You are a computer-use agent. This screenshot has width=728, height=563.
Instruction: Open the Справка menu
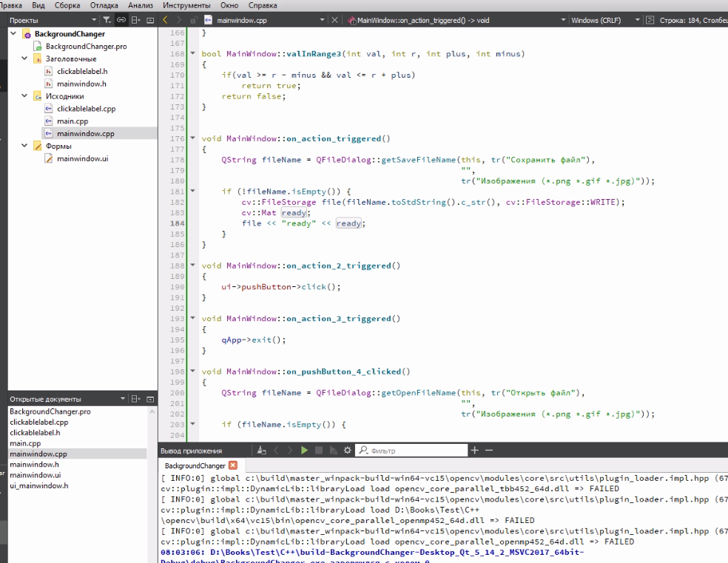[263, 6]
